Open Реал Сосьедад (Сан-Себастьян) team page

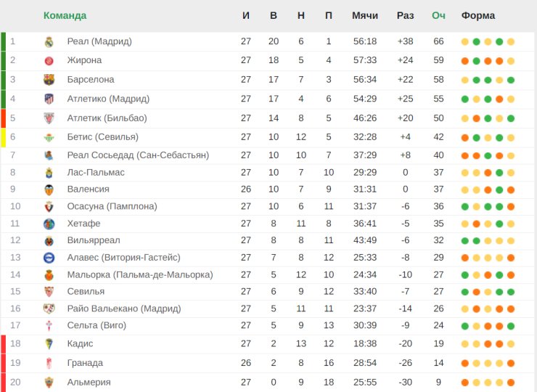[x=138, y=155]
